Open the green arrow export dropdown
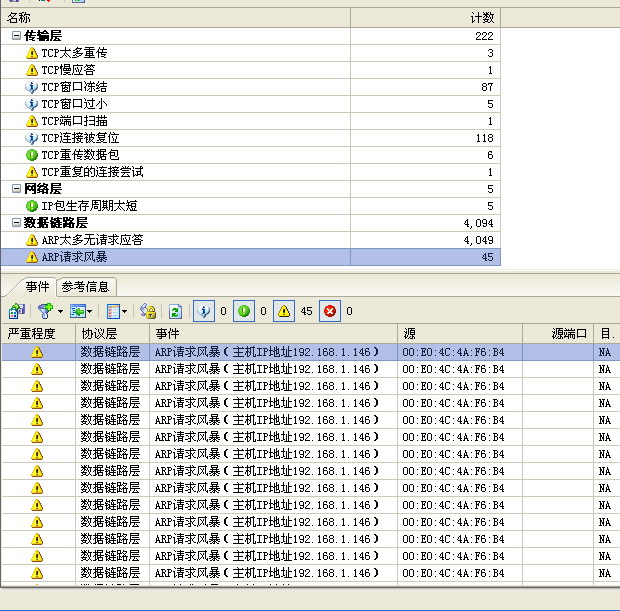The height and width of the screenshot is (611, 620). tap(91, 311)
